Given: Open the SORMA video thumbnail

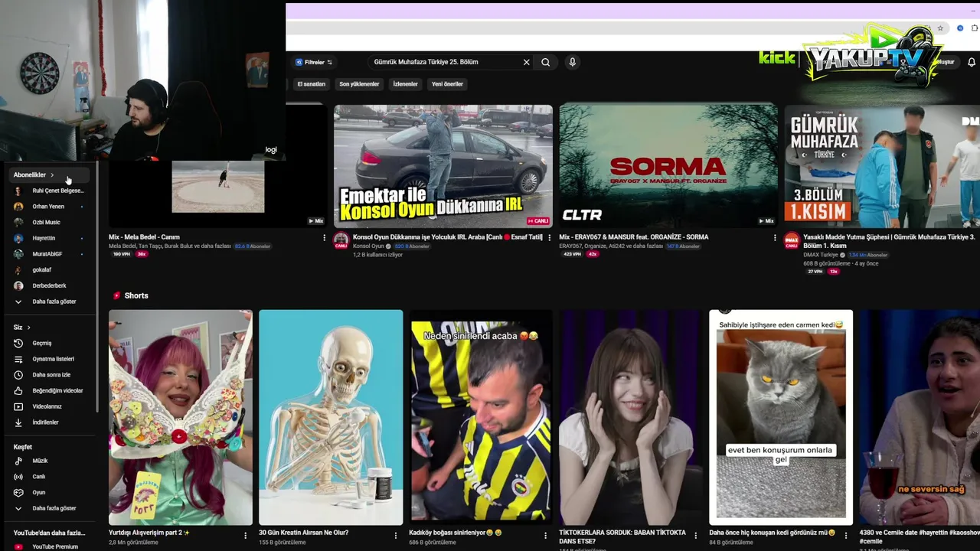Looking at the screenshot, I should coord(668,166).
